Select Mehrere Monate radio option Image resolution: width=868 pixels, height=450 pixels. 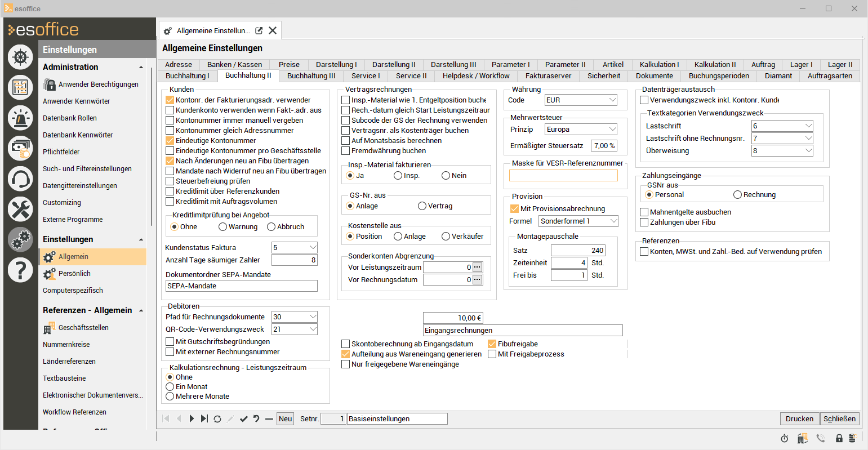coord(170,396)
